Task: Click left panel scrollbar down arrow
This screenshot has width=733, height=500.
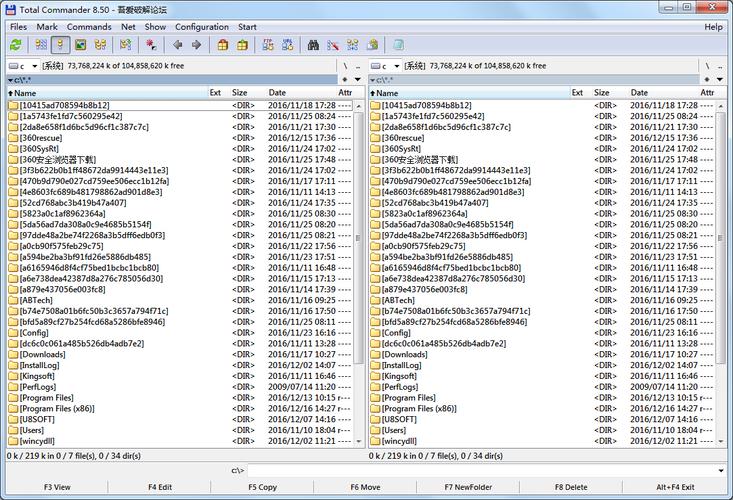Action: 359,441
